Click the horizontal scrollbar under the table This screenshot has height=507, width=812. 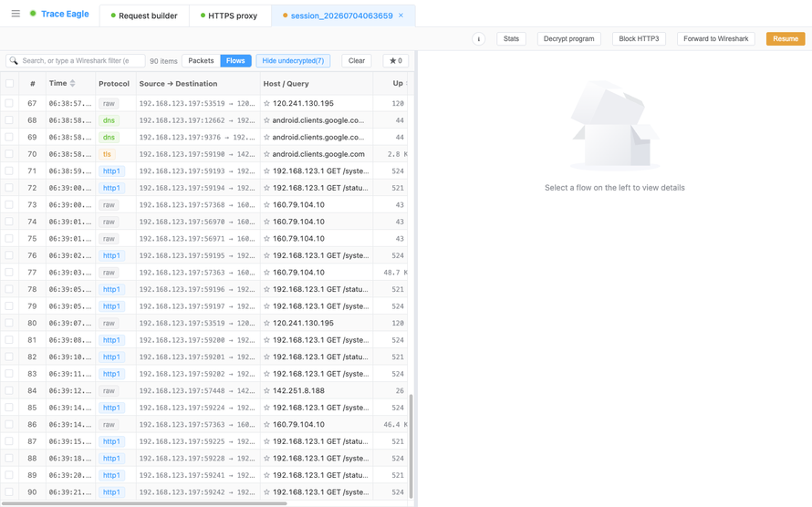tap(143, 502)
